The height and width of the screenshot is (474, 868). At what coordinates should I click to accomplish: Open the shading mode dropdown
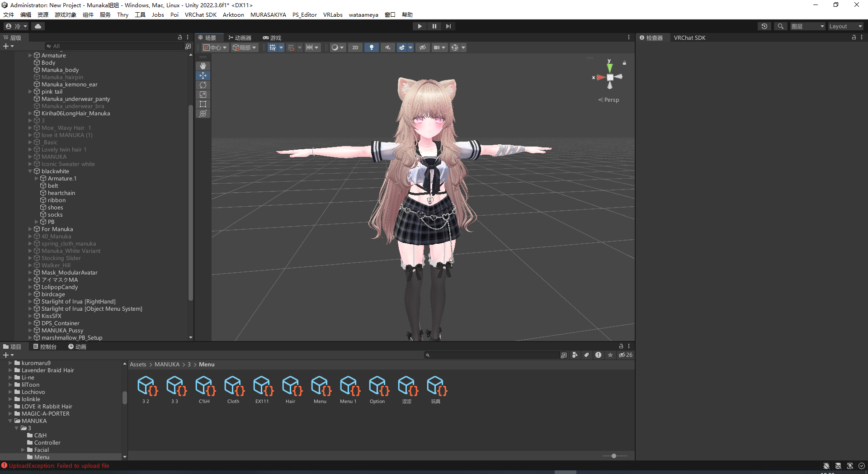338,47
